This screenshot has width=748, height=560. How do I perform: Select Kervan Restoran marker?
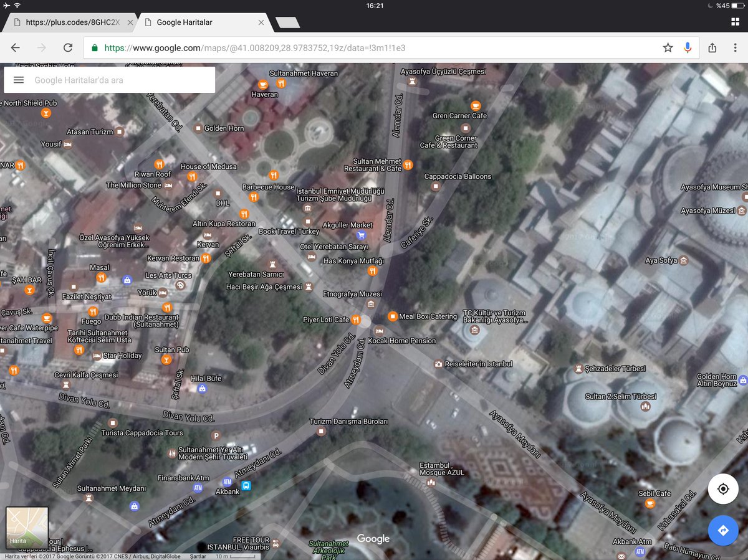pos(206,258)
